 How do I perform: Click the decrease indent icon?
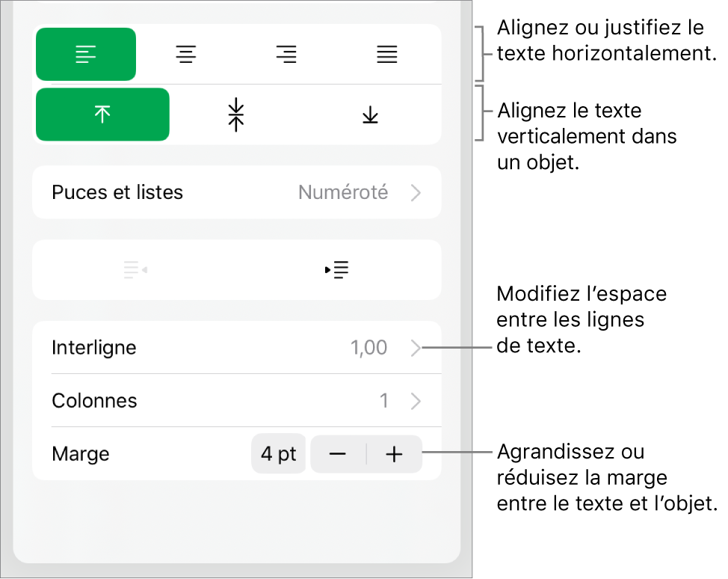[135, 270]
